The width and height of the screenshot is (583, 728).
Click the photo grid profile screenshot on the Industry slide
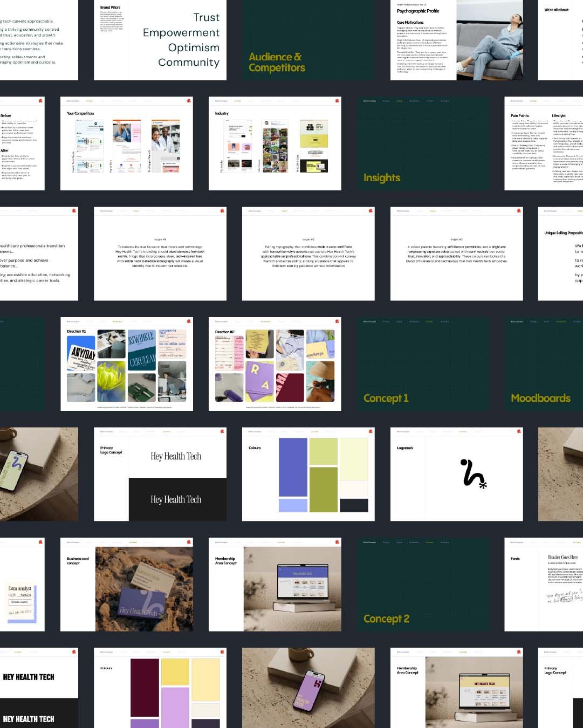click(x=275, y=146)
